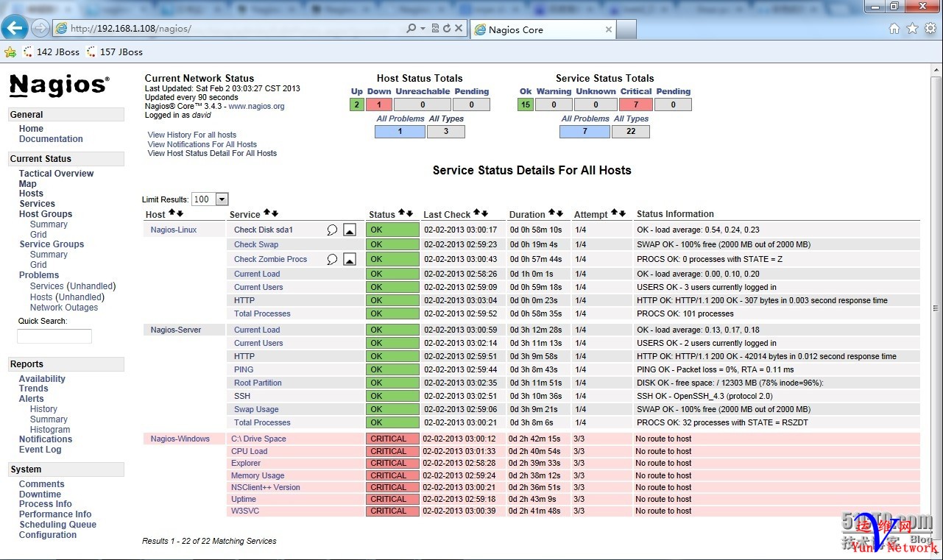Sort Host column ascending arrow
Screen dimensions: 943x560
[x=172, y=213]
